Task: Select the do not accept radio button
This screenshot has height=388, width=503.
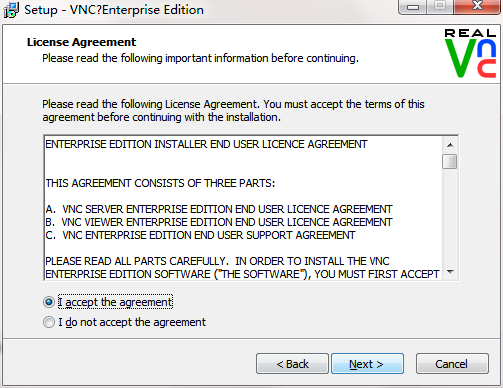Action: (x=49, y=322)
